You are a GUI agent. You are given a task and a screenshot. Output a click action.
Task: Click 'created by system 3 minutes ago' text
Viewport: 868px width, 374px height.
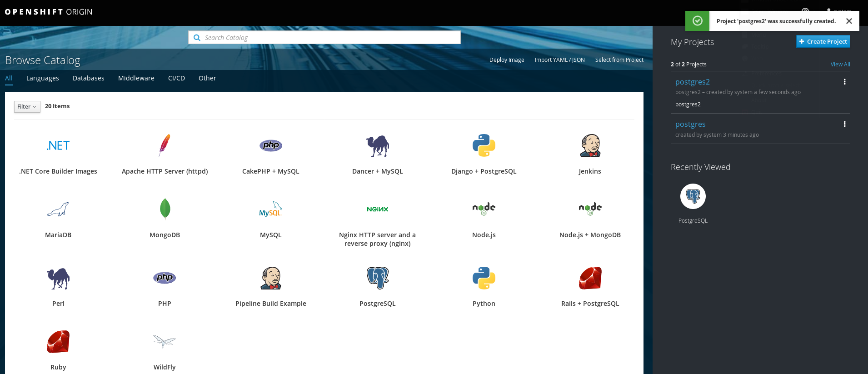click(717, 135)
